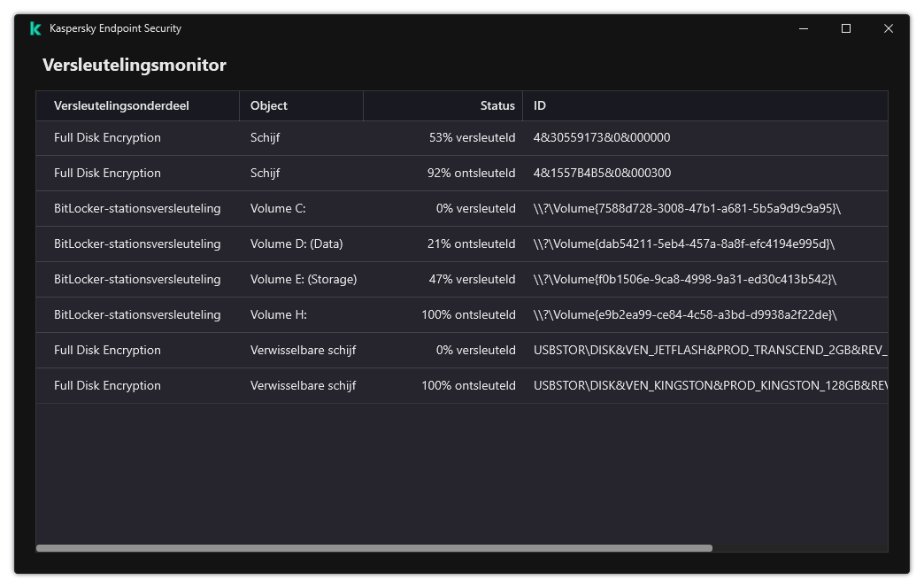924x588 pixels.
Task: Sort by the Status column header
Action: coord(497,105)
